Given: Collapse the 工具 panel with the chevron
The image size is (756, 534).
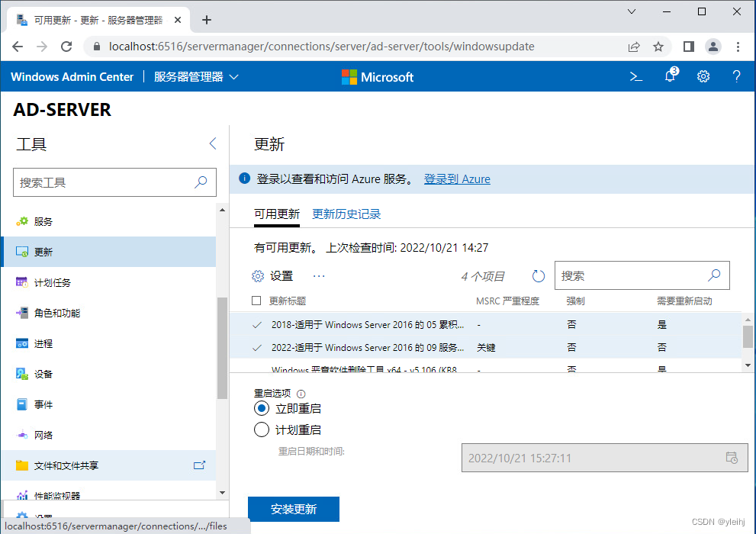Looking at the screenshot, I should click(212, 143).
